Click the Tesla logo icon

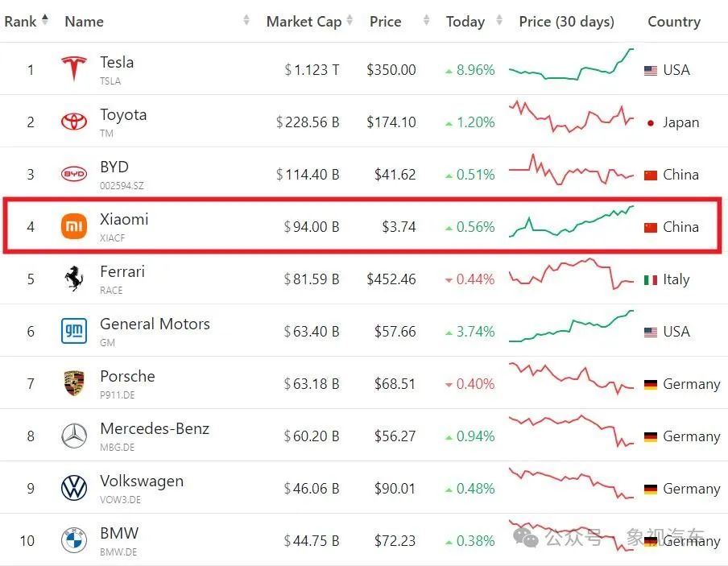(74, 69)
